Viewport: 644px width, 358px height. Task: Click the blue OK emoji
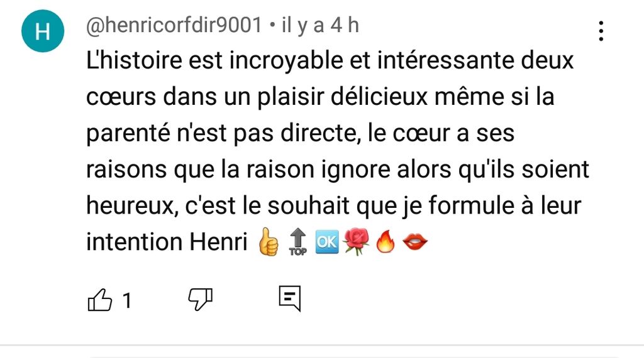point(327,242)
